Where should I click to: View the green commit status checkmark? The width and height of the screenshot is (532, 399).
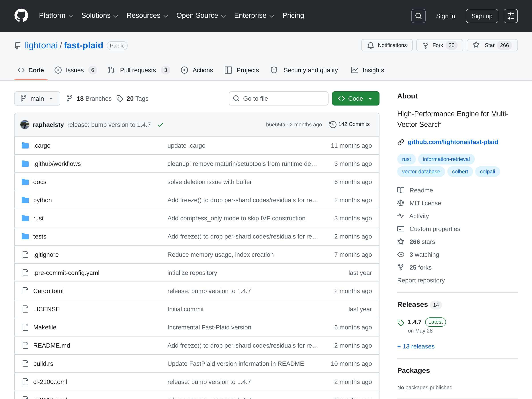tap(160, 125)
